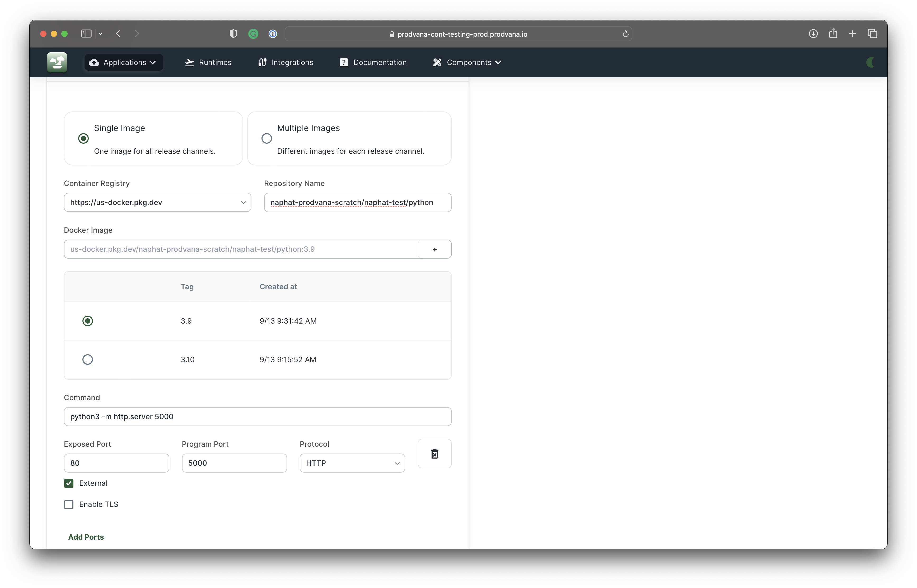917x588 pixels.
Task: Open the Runtimes nav item
Action: point(208,62)
